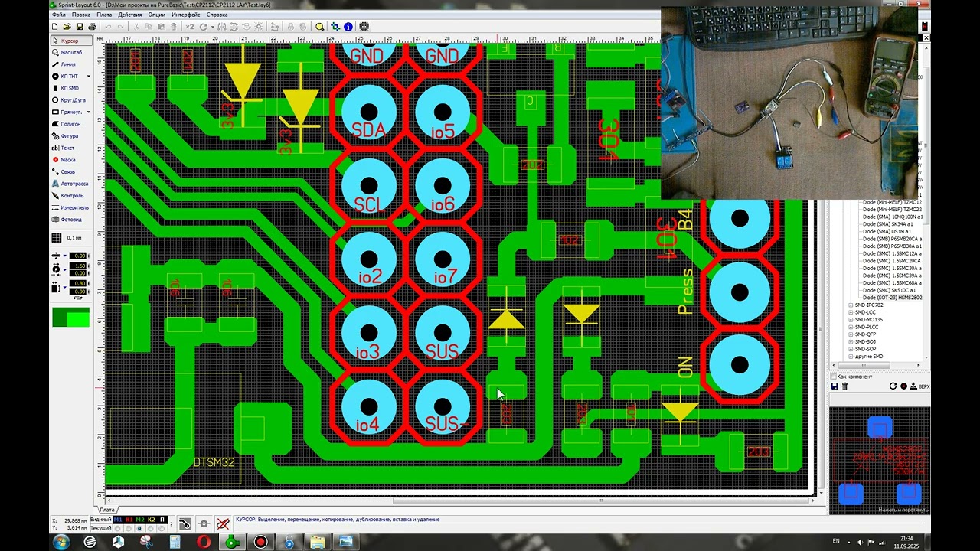
Task: Expand the другие SMD library node
Action: coord(851,357)
